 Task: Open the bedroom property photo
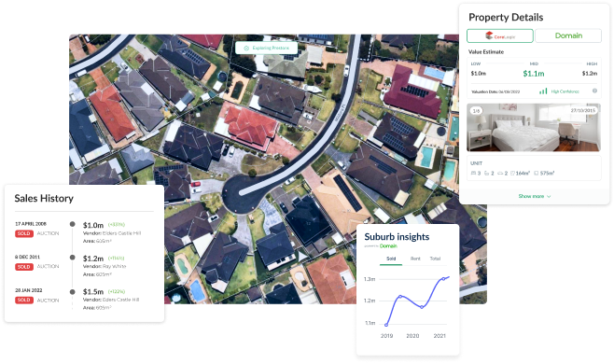click(534, 127)
